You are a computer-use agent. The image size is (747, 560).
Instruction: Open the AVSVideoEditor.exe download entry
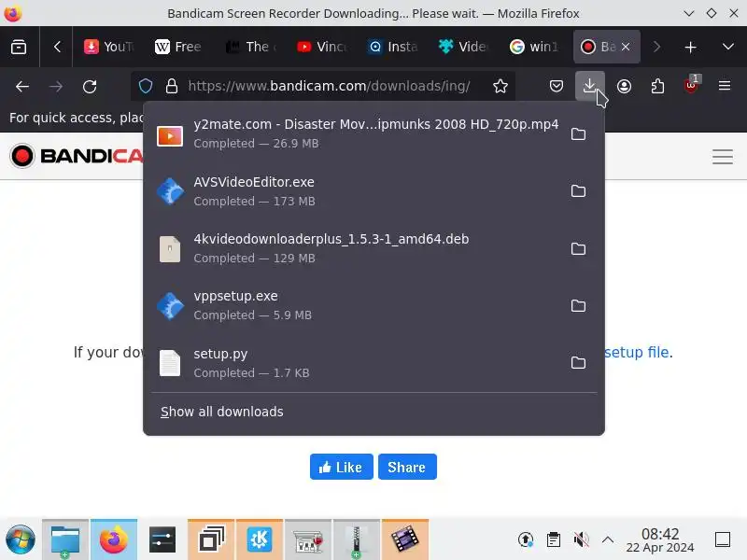358,191
